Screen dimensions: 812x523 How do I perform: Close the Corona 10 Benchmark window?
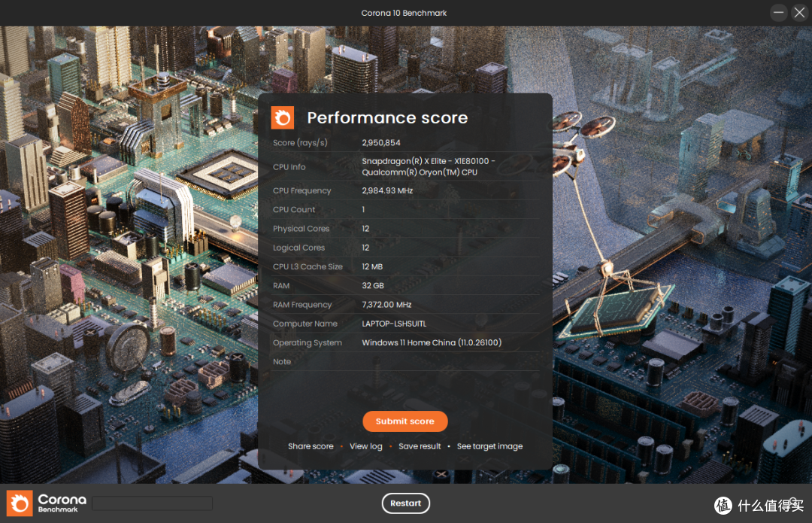point(799,13)
